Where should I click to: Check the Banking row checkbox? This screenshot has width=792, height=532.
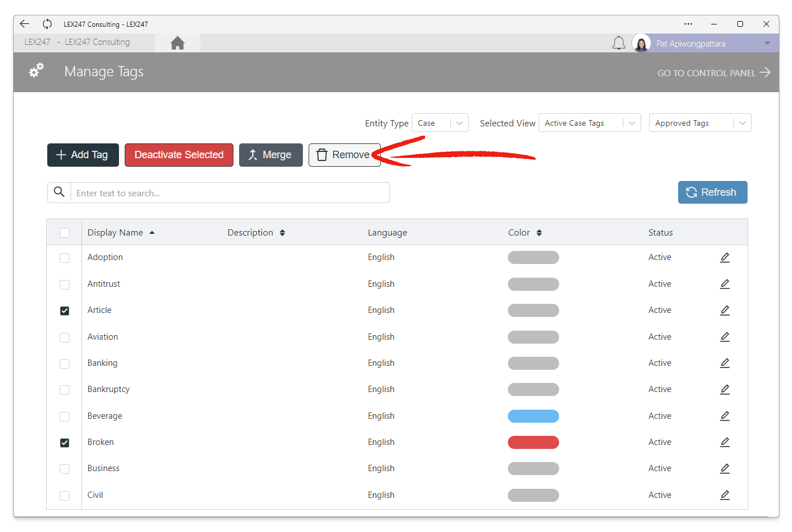[x=64, y=364]
